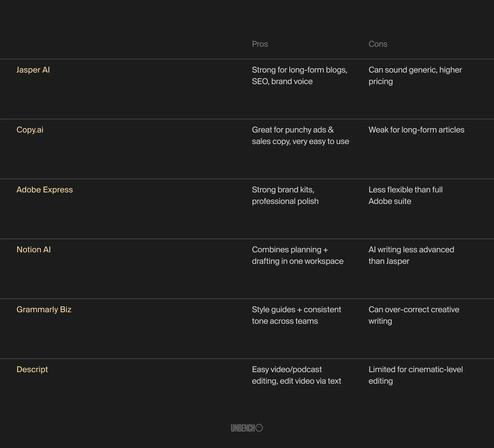
Task: Select 'Style guides + consistent tone across teams'
Action: (x=297, y=315)
